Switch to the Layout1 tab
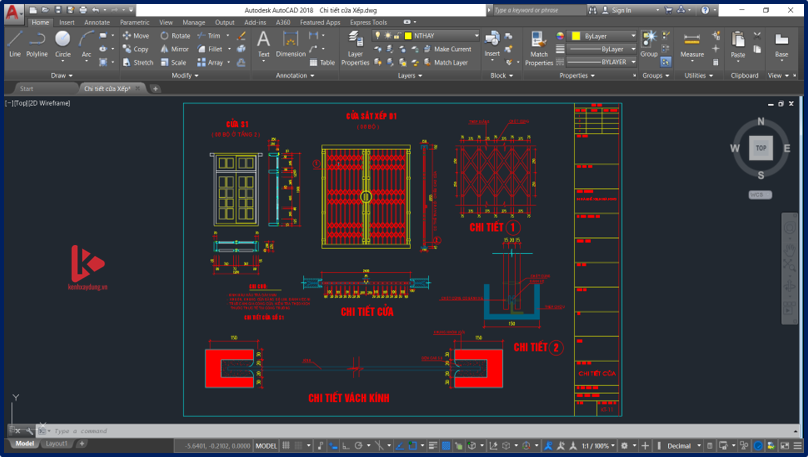Screen dimensions: 808x457 (x=57, y=443)
